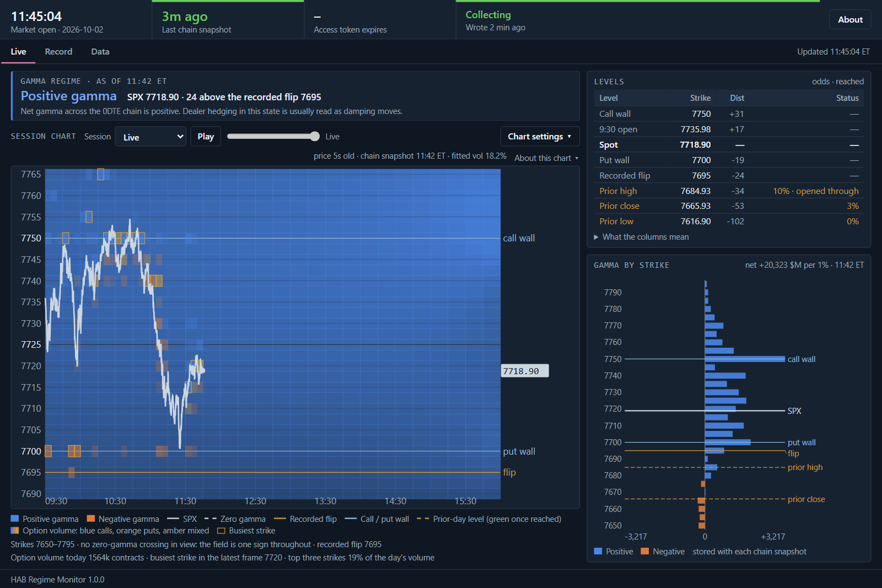Select the Prior close row label

(619, 206)
